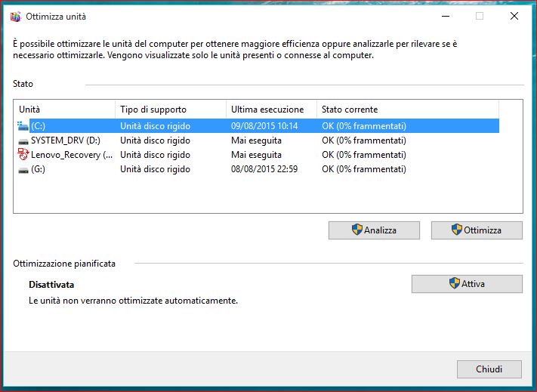This screenshot has height=392, width=537.
Task: Click the Analizza button
Action: click(x=374, y=230)
